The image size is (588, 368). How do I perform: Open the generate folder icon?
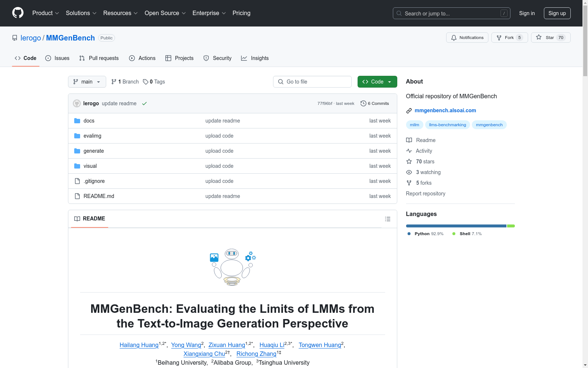pos(77,151)
